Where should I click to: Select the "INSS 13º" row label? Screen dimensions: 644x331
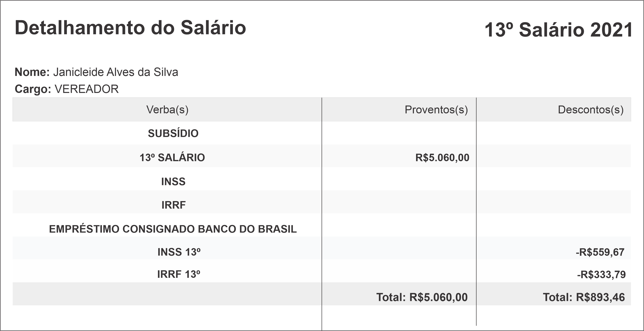[179, 252]
